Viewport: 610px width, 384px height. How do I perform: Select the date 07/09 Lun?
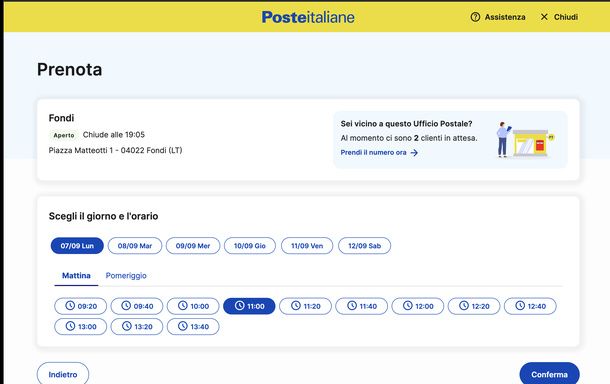(x=77, y=245)
